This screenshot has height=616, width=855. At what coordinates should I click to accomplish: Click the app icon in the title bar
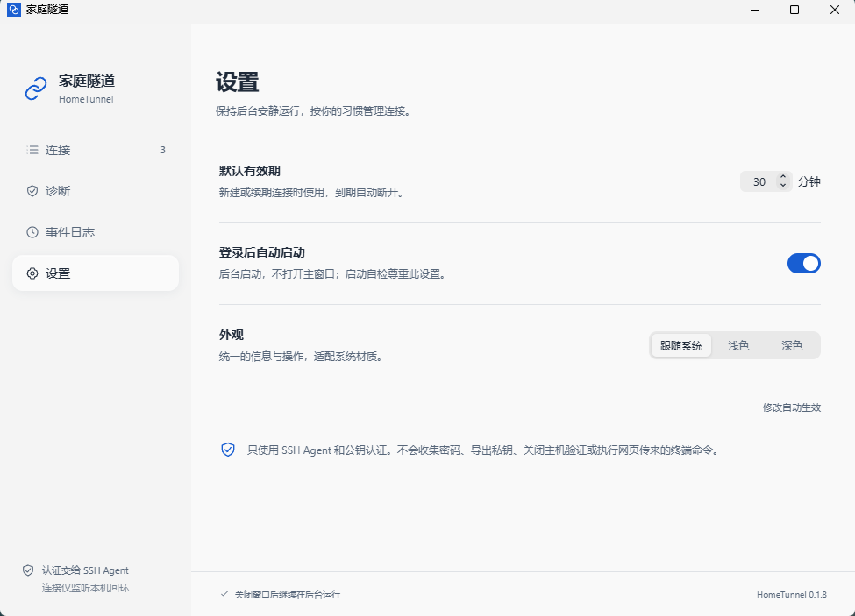14,10
